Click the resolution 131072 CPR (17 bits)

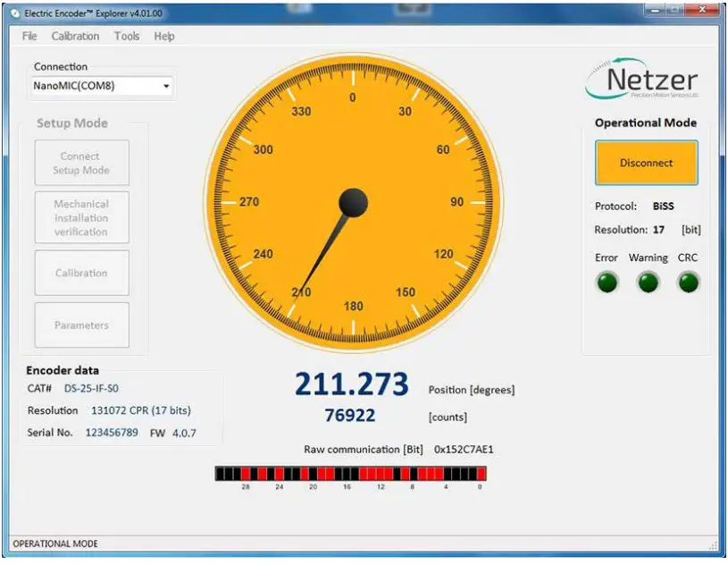point(141,410)
